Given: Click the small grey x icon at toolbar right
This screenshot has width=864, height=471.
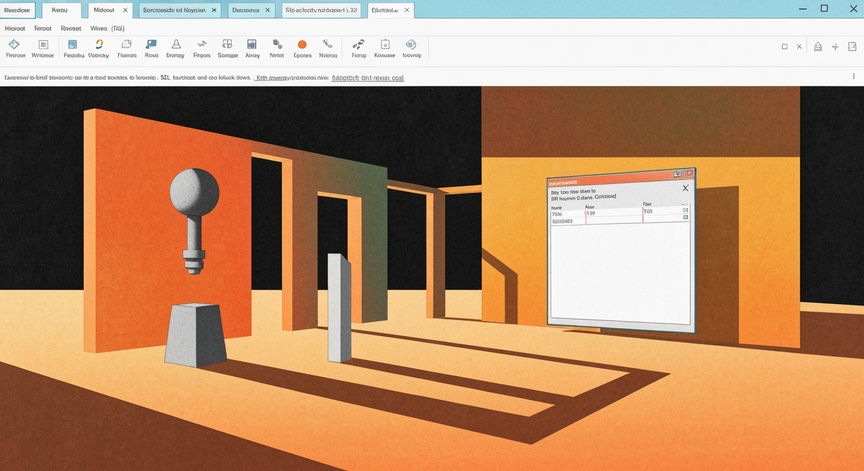Looking at the screenshot, I should (x=800, y=47).
